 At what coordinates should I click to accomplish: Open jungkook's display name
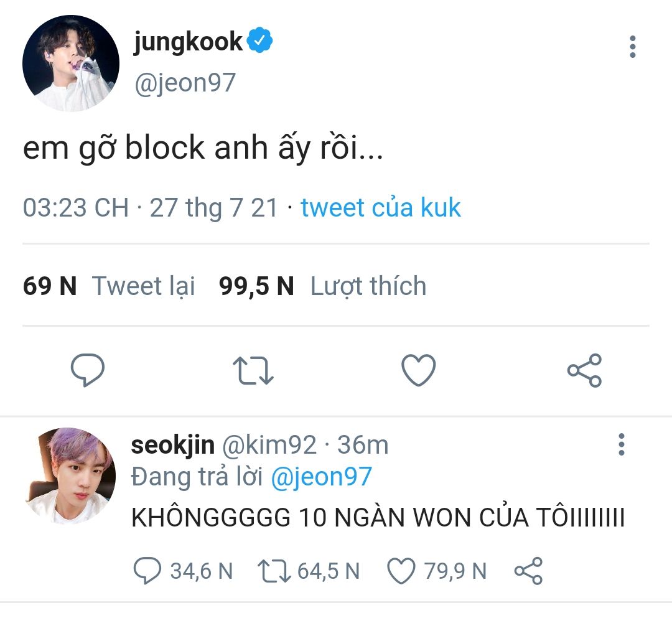(188, 42)
